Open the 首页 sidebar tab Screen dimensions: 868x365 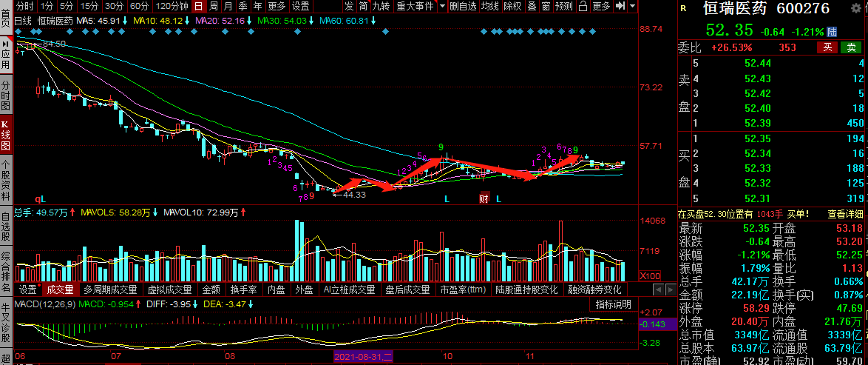point(5,19)
